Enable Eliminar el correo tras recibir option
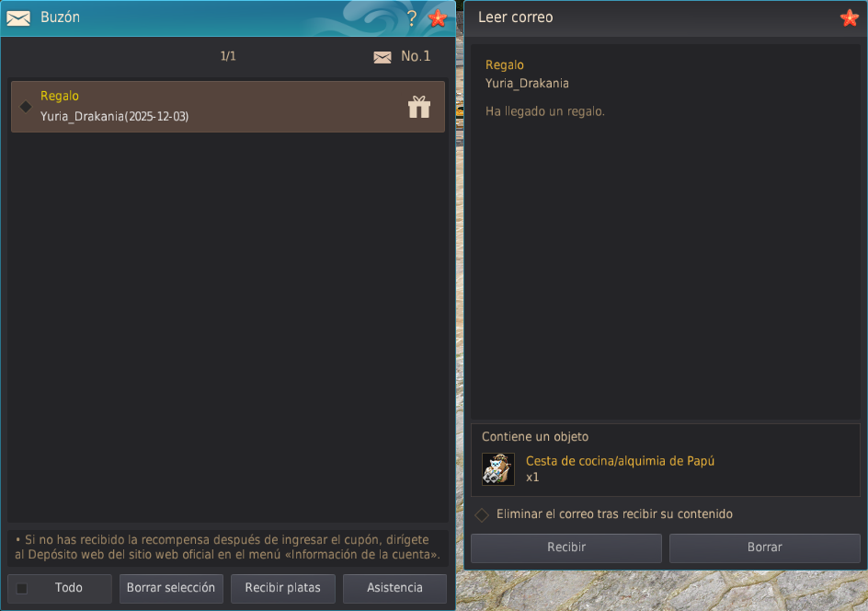Image resolution: width=868 pixels, height=611 pixels. coord(482,514)
